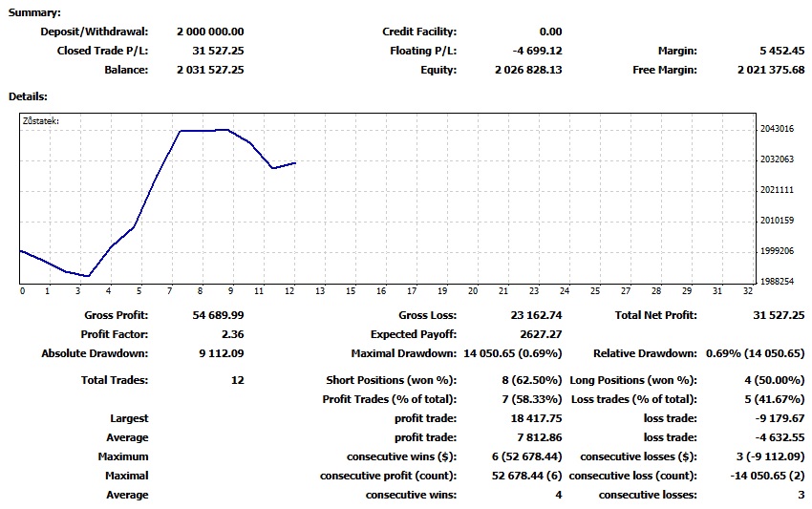Click the Free Margin value 2 021 375.68
Screen dimensions: 812x509
point(771,70)
